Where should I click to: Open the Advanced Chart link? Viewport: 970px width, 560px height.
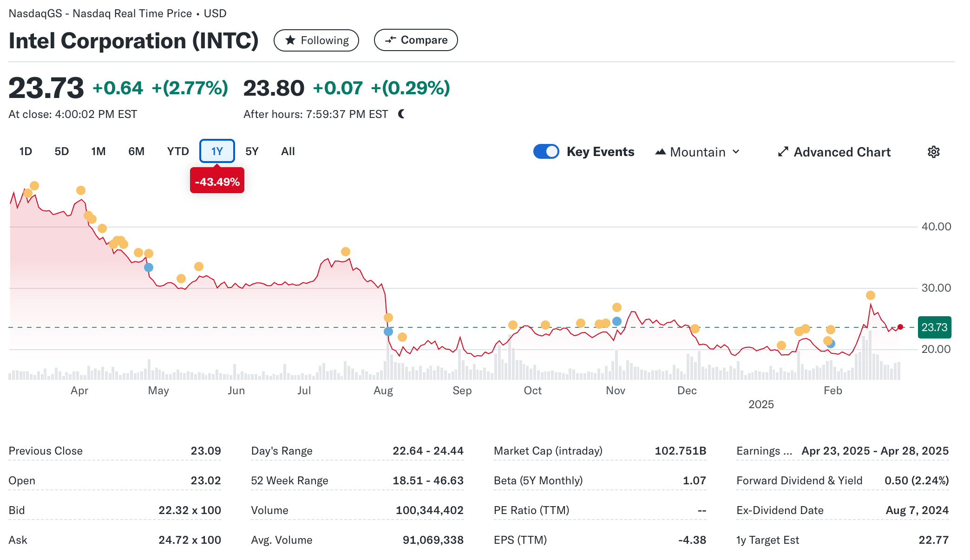point(841,152)
